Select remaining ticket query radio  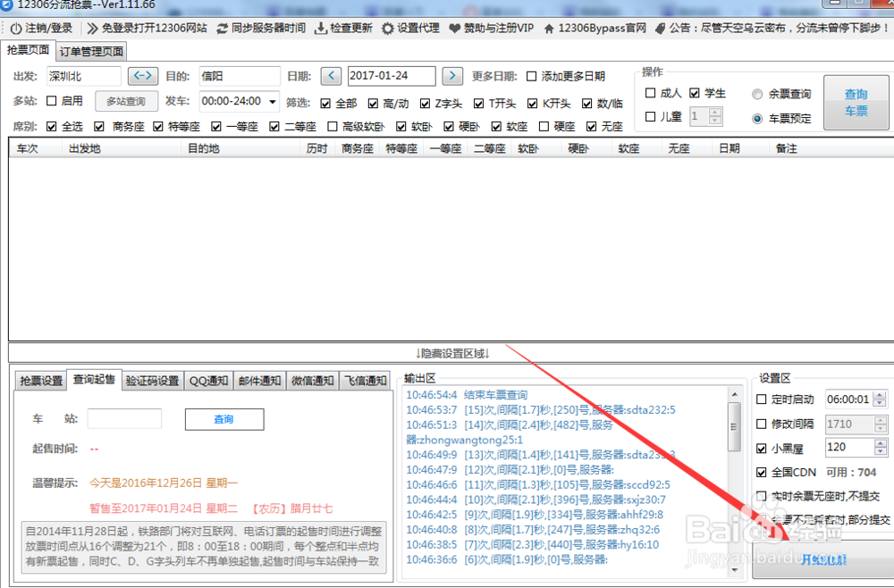[757, 94]
